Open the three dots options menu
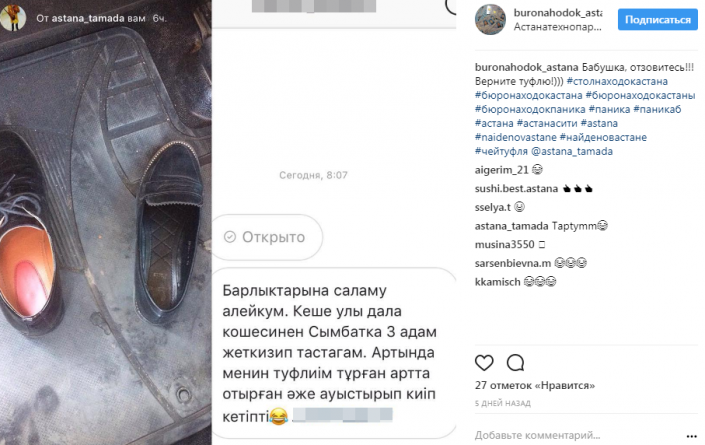705x445 pixels. [x=692, y=436]
